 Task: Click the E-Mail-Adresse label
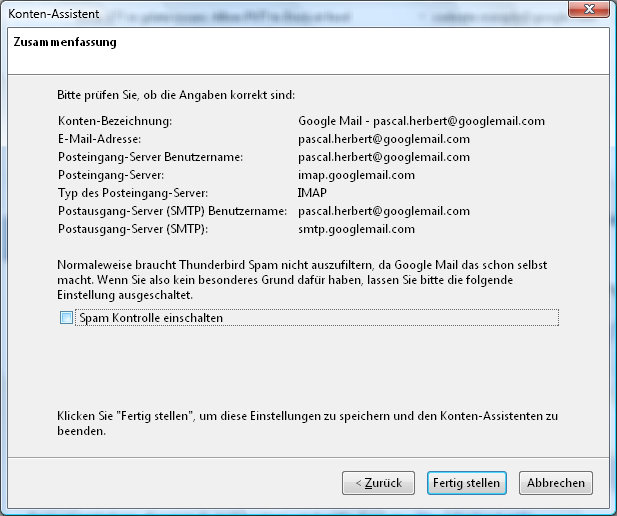pos(99,139)
